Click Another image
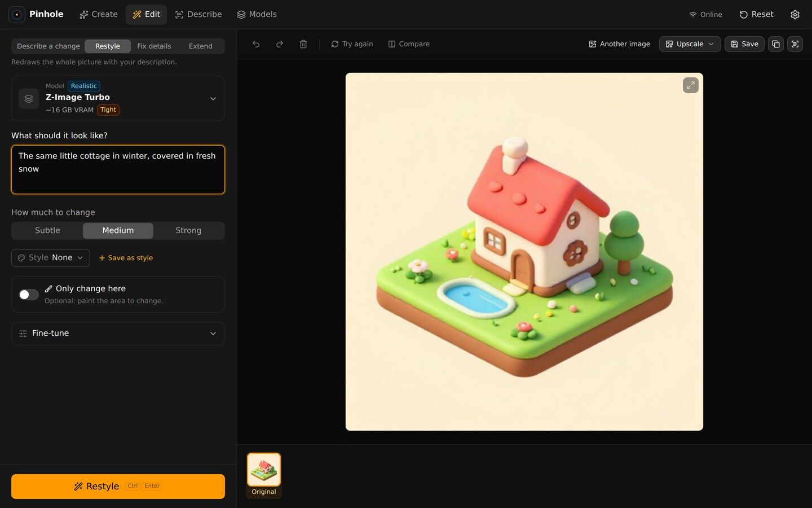 pyautogui.click(x=619, y=44)
